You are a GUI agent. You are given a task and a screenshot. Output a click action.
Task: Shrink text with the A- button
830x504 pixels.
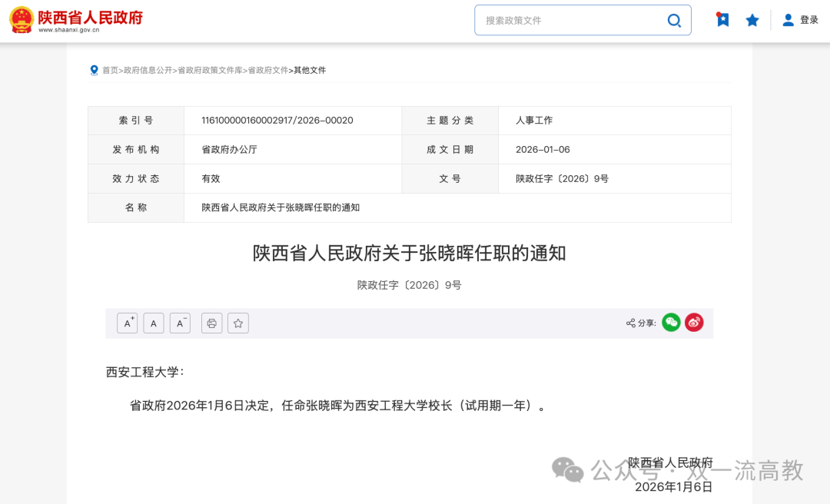click(180, 323)
